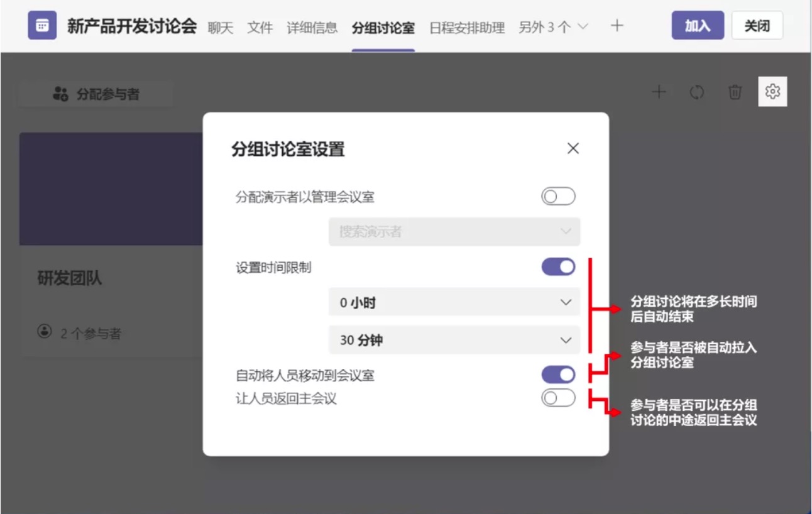
Task: Enable 让人员返回主会议 switch
Action: click(x=558, y=398)
